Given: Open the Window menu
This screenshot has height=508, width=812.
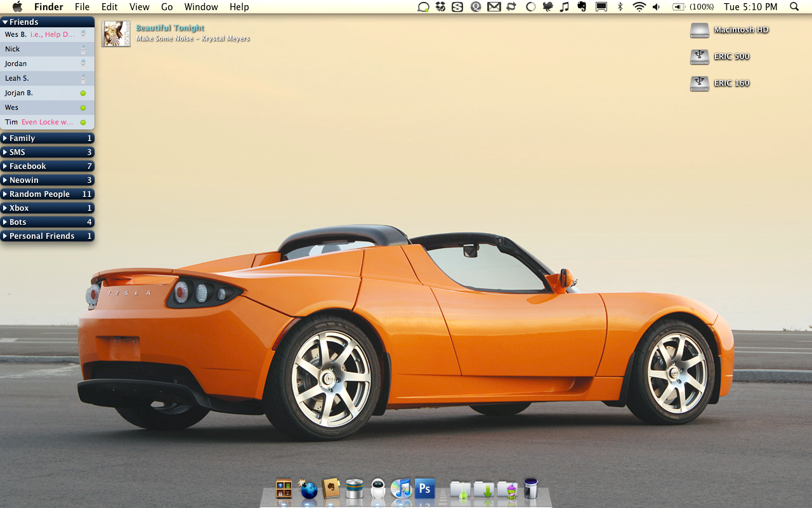Looking at the screenshot, I should click(201, 7).
